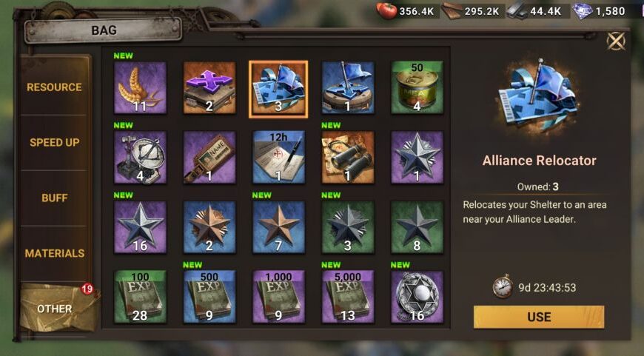The height and width of the screenshot is (356, 644).
Task: Tap the food resource counter 356.4K
Action: (406, 11)
